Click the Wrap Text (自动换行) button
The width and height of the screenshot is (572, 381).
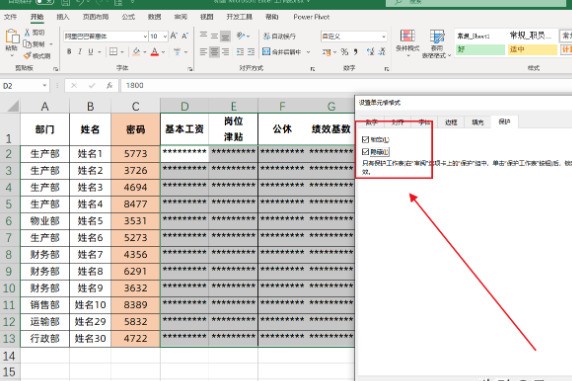pyautogui.click(x=279, y=36)
